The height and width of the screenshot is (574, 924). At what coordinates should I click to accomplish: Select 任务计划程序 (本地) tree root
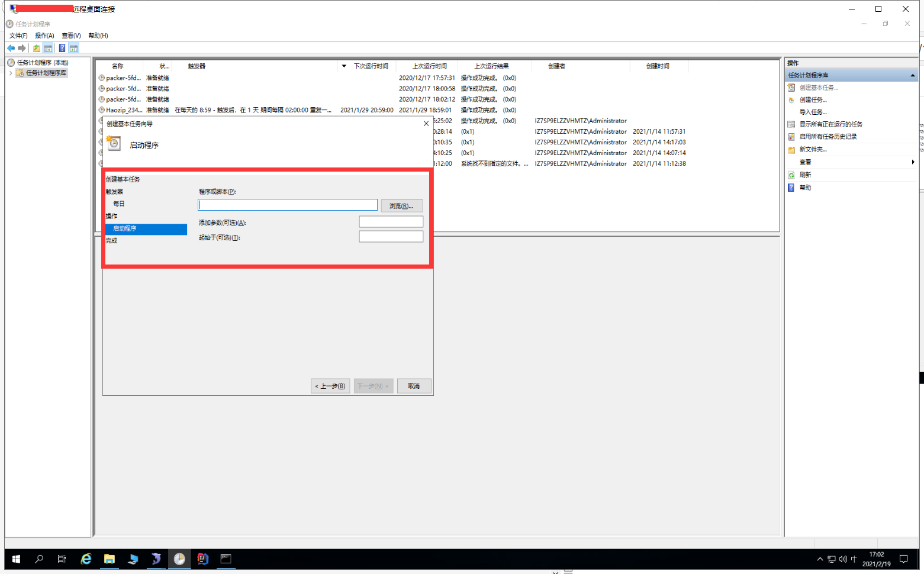tap(43, 62)
